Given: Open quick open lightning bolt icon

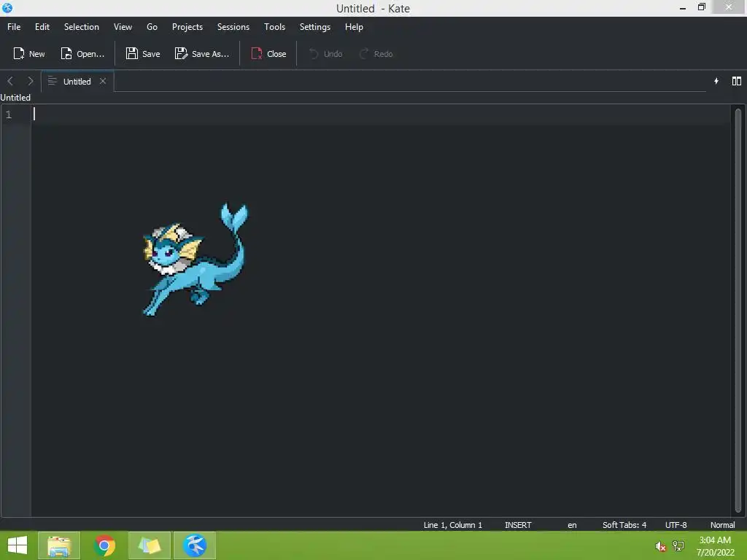Looking at the screenshot, I should pos(716,81).
